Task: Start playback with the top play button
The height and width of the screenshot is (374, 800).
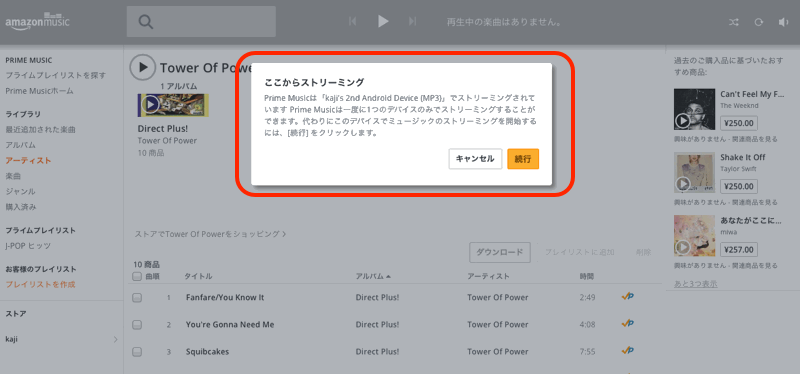Action: pos(383,21)
